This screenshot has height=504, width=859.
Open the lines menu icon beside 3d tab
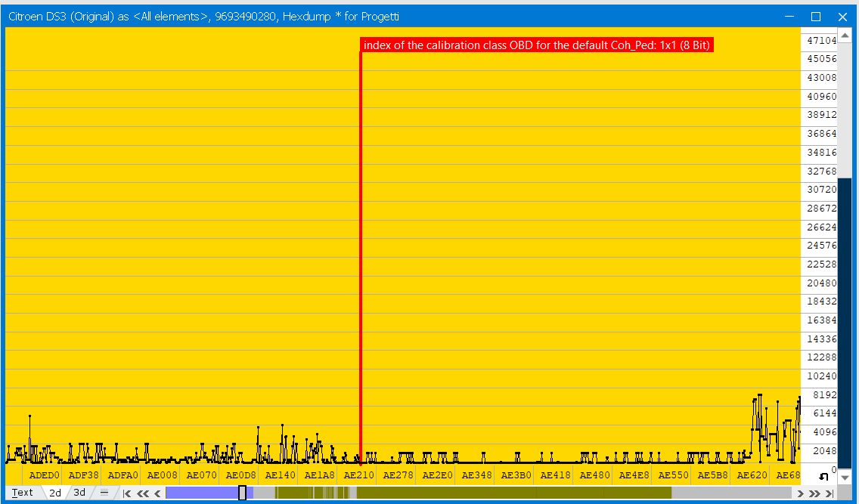(104, 493)
